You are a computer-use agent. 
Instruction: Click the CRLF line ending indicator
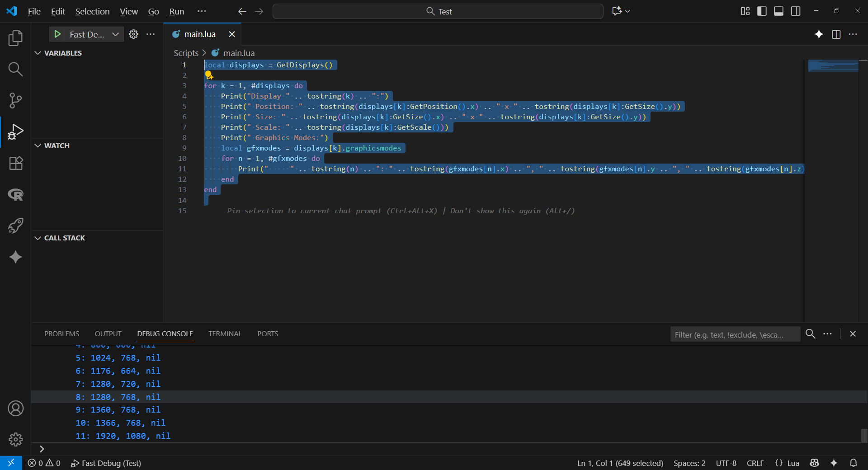click(755, 463)
